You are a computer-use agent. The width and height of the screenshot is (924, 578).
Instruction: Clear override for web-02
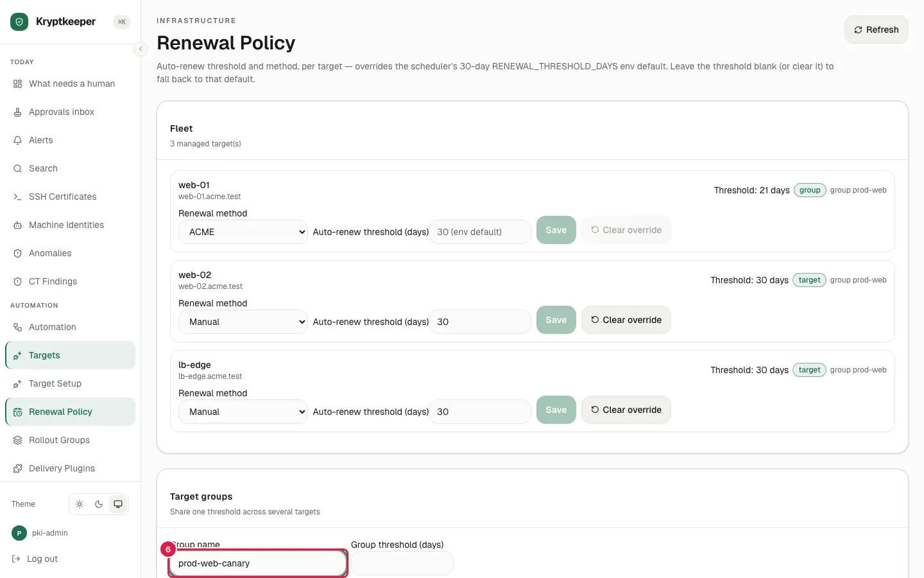pyautogui.click(x=626, y=320)
